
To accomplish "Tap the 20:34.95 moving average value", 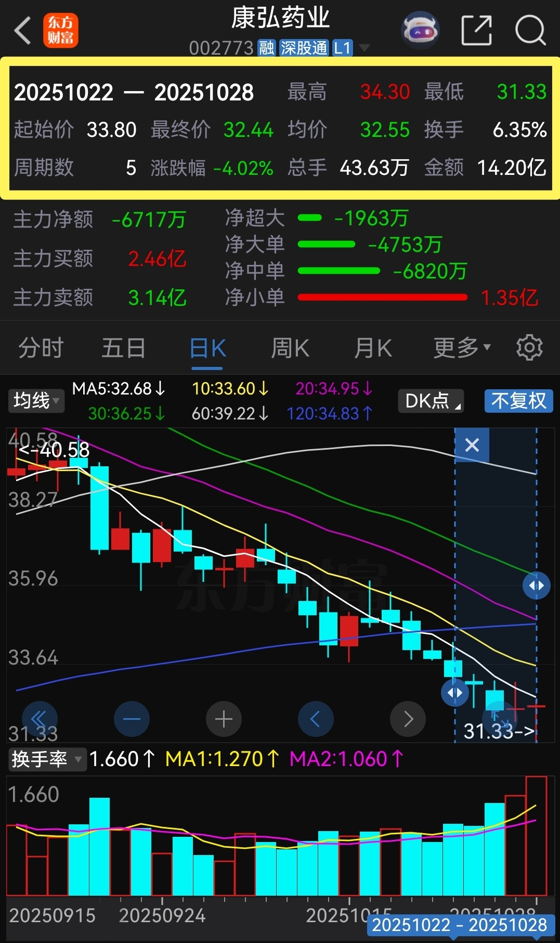I will 334,389.
